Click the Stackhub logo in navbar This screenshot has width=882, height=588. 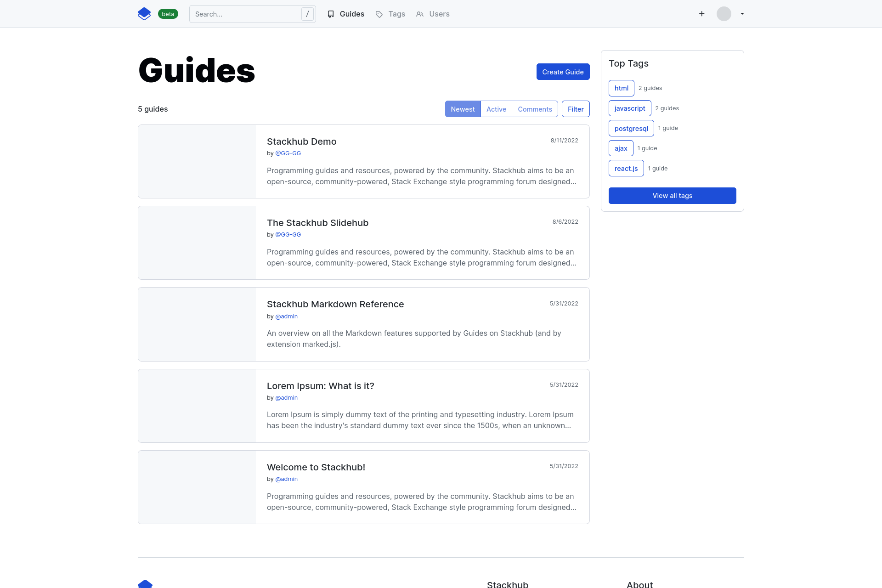144,14
